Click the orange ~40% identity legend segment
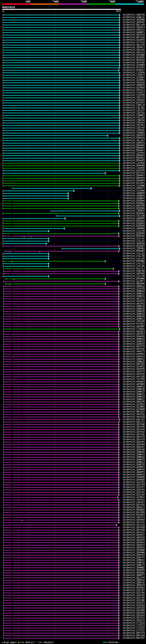This screenshot has height=644, width=146. click(x=44, y=4)
